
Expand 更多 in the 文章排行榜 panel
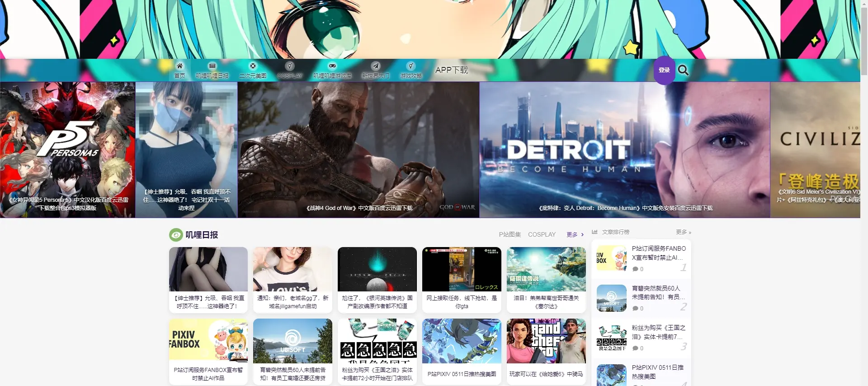tap(683, 232)
